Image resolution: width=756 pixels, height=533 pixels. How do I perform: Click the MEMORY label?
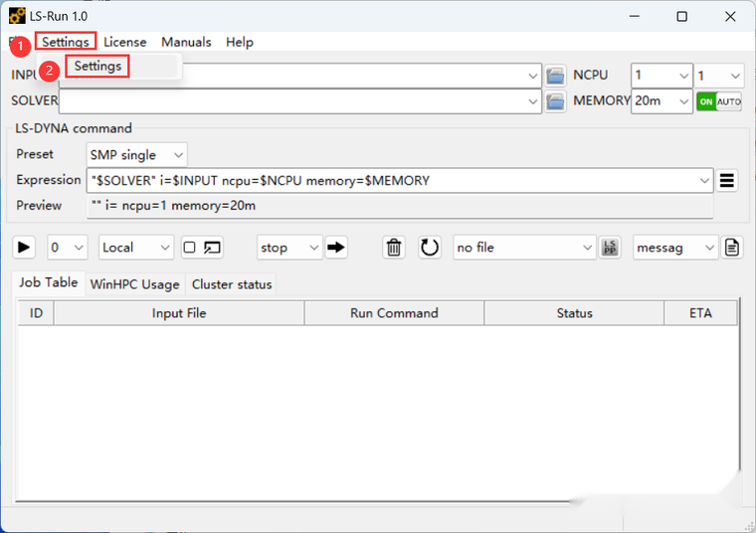click(601, 100)
